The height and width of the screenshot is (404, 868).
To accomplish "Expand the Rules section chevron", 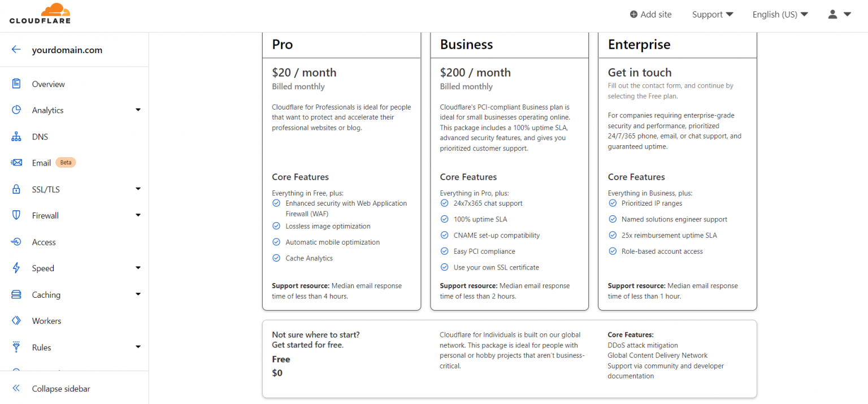I will pyautogui.click(x=138, y=347).
